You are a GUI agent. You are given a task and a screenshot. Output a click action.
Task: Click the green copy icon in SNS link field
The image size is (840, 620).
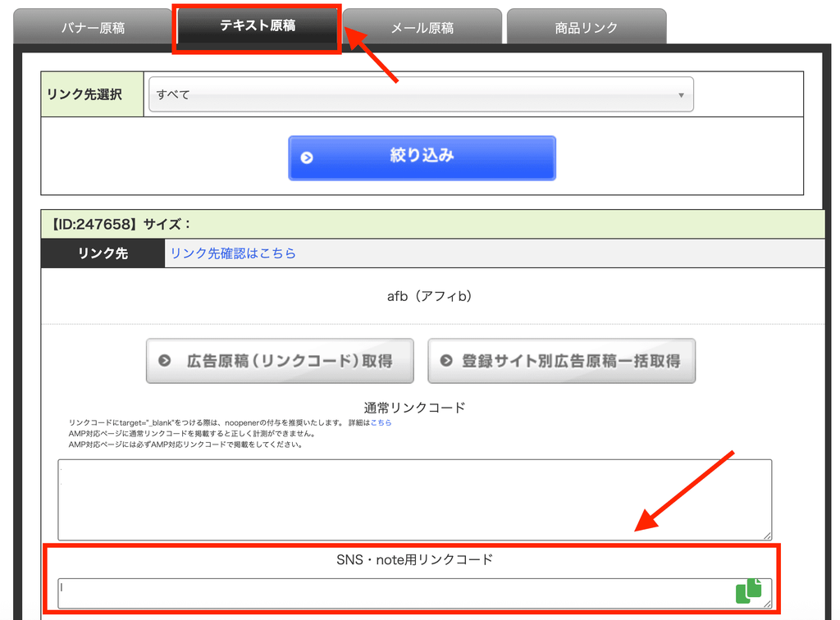pos(749,590)
